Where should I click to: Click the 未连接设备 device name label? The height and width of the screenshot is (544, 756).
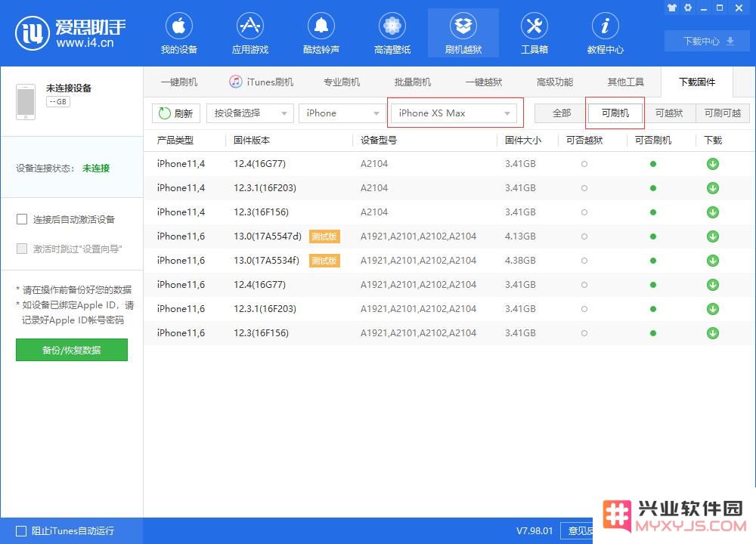click(69, 88)
